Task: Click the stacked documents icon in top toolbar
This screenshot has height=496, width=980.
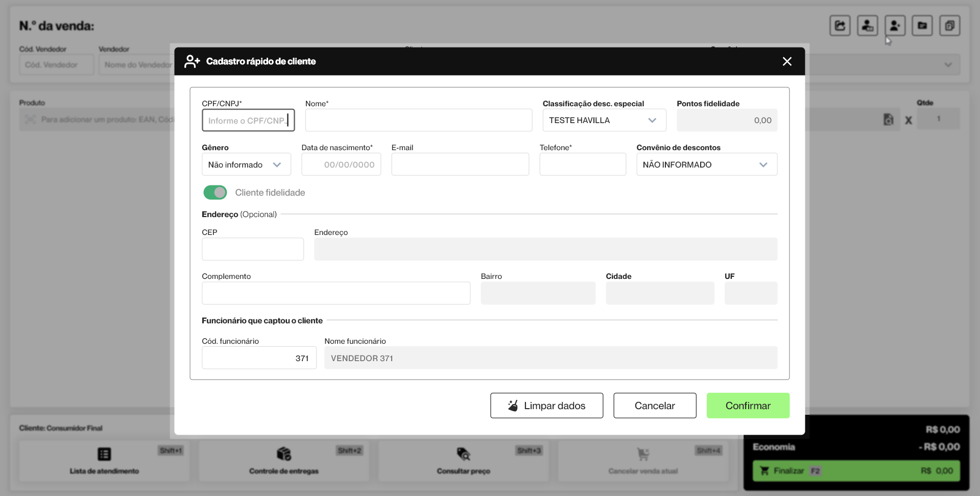Action: 949,26
